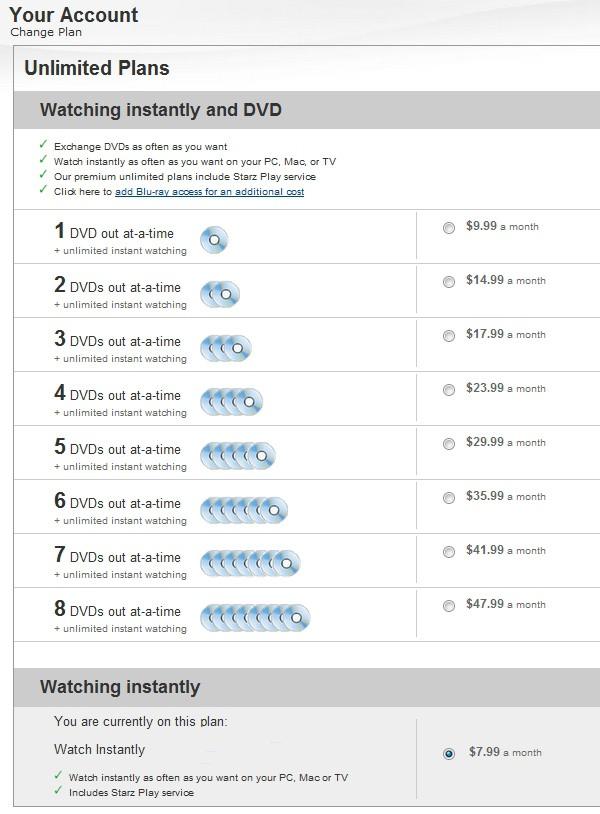Click the single DVD disc icon
The width and height of the screenshot is (600, 814).
[x=214, y=240]
